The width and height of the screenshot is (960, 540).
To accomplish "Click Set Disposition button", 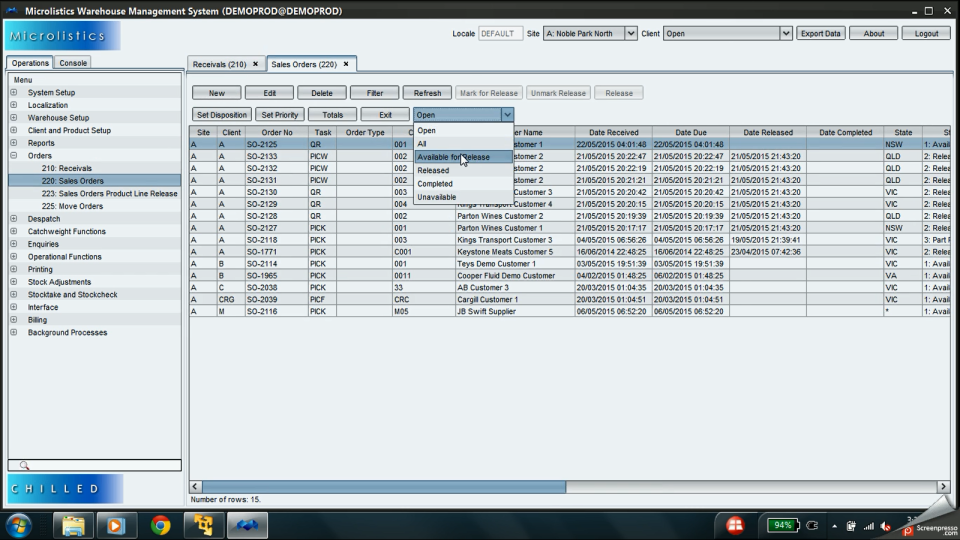I will point(222,114).
